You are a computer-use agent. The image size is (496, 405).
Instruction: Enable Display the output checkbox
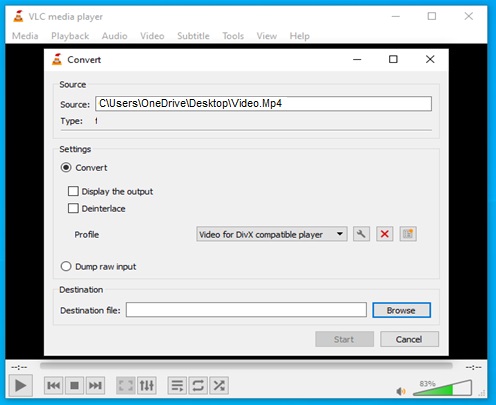click(73, 191)
